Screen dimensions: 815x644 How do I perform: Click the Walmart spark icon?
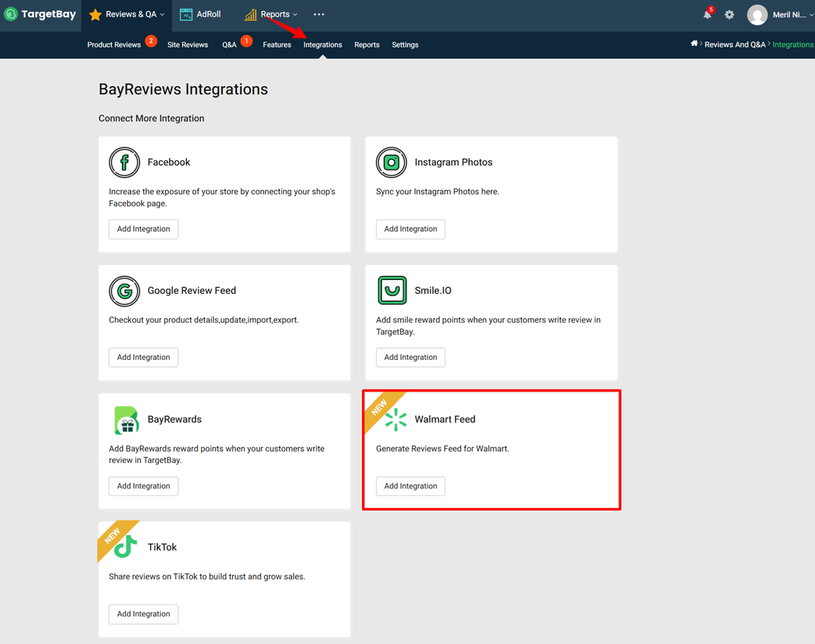click(x=396, y=420)
